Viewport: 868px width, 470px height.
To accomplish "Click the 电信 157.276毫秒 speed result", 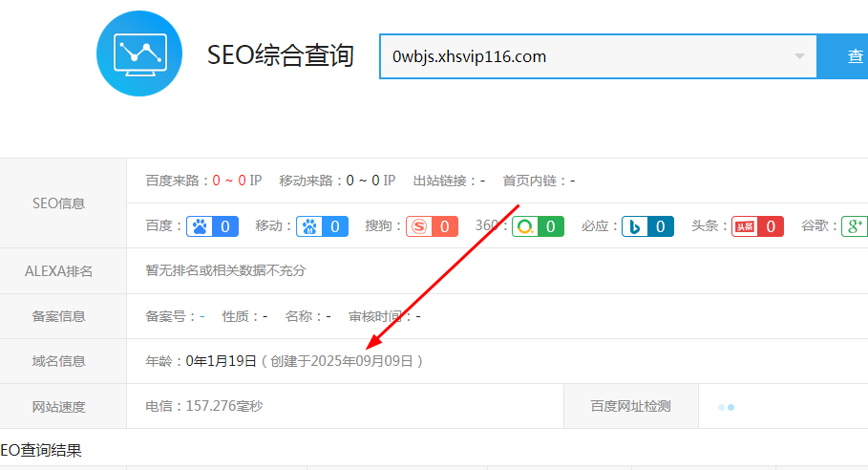I will click(203, 407).
